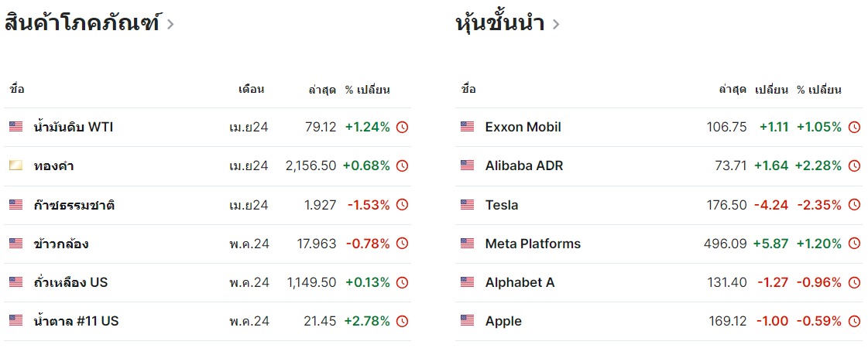868x348 pixels.
Task: Click the clock icon in Apple row
Action: pos(854,321)
